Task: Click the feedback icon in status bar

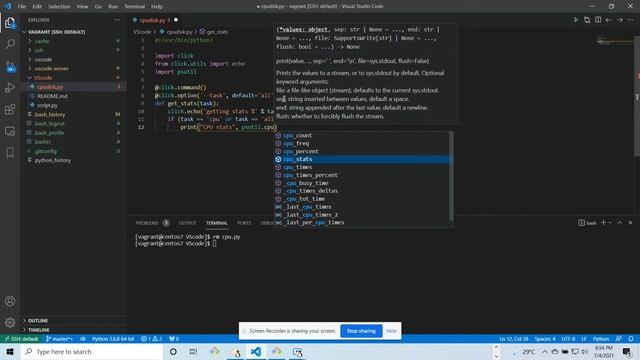Action: 619,339
